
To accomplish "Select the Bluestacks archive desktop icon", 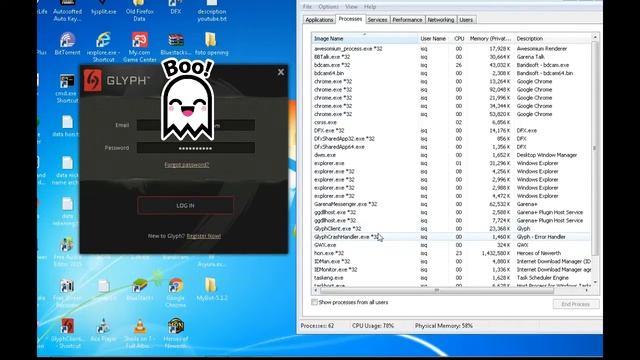I will (x=176, y=44).
